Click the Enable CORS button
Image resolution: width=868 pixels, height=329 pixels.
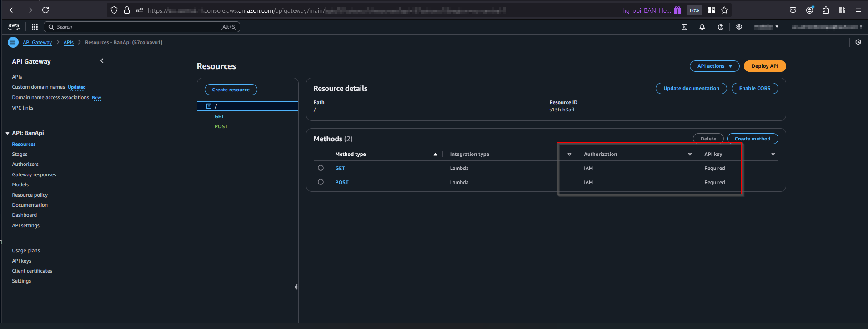755,88
